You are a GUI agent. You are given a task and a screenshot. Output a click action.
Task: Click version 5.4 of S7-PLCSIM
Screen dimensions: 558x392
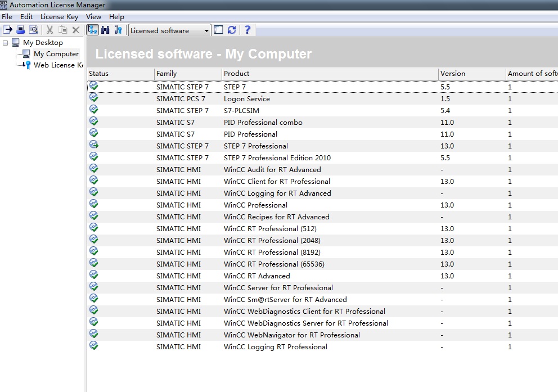pos(445,111)
